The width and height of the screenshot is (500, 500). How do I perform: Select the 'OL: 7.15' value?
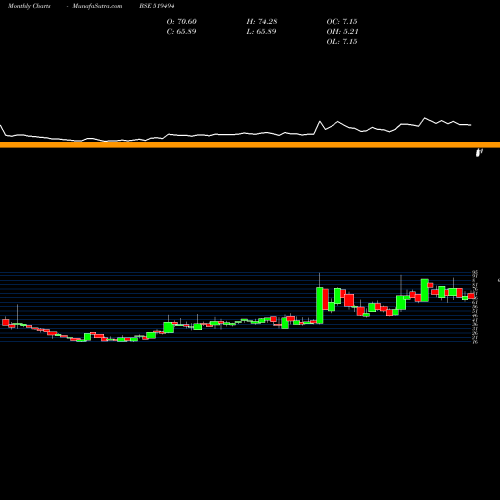pyautogui.click(x=342, y=42)
